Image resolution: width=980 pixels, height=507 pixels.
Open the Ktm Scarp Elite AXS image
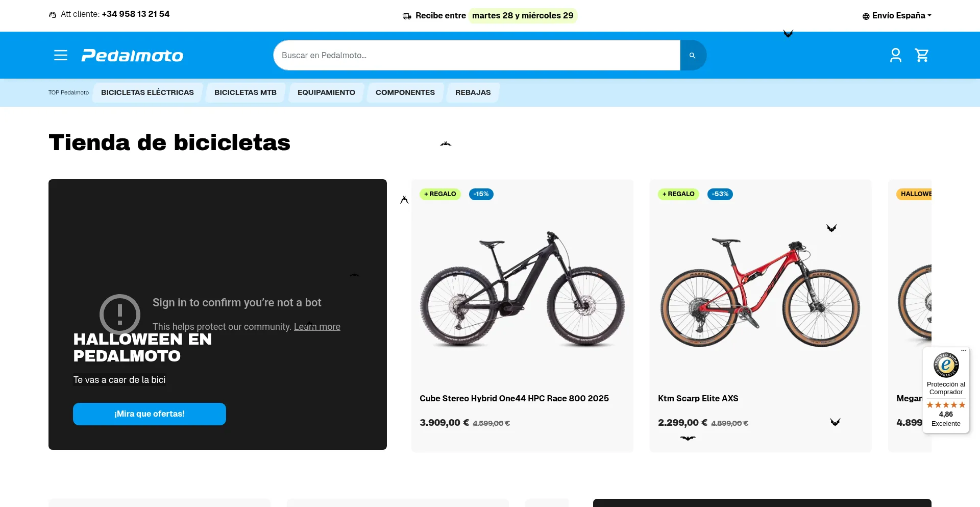760,291
